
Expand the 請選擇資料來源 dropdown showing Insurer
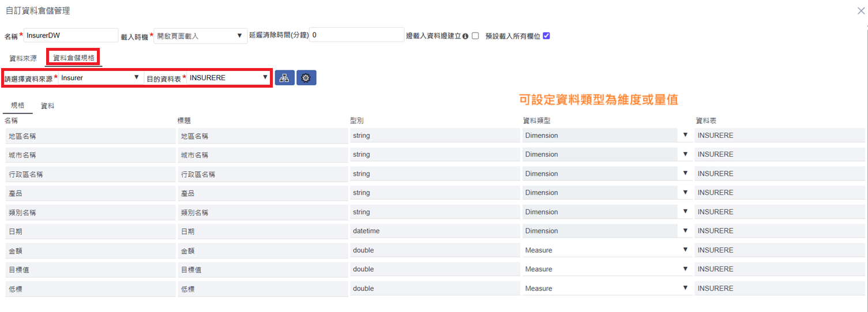(x=100, y=78)
